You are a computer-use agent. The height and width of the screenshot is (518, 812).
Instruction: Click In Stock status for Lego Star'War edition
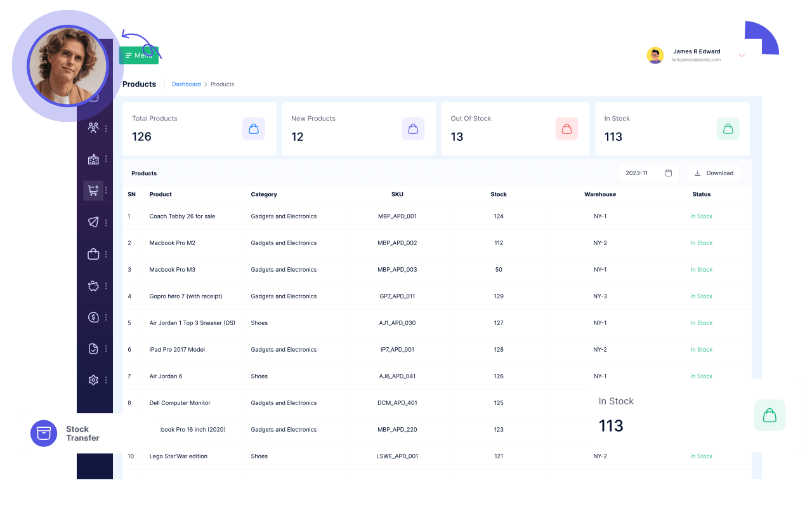point(702,456)
